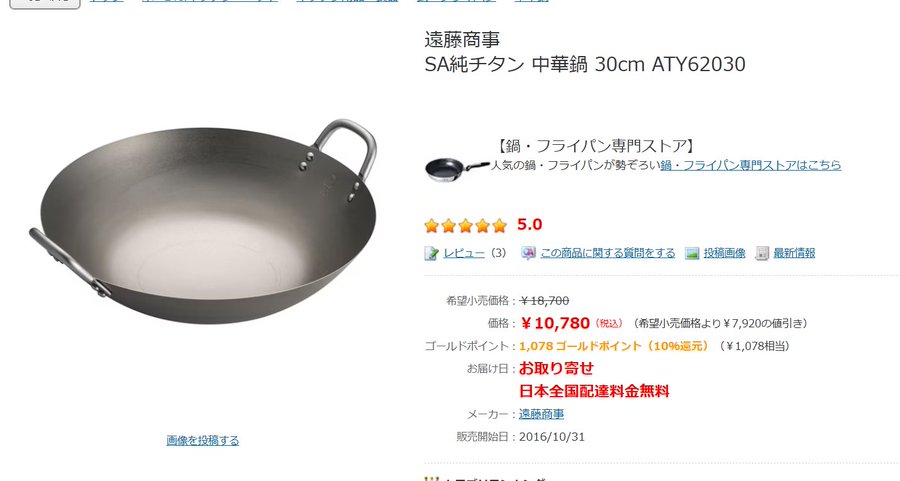Click the titanium wok product image
The height and width of the screenshot is (481, 900).
click(x=204, y=222)
